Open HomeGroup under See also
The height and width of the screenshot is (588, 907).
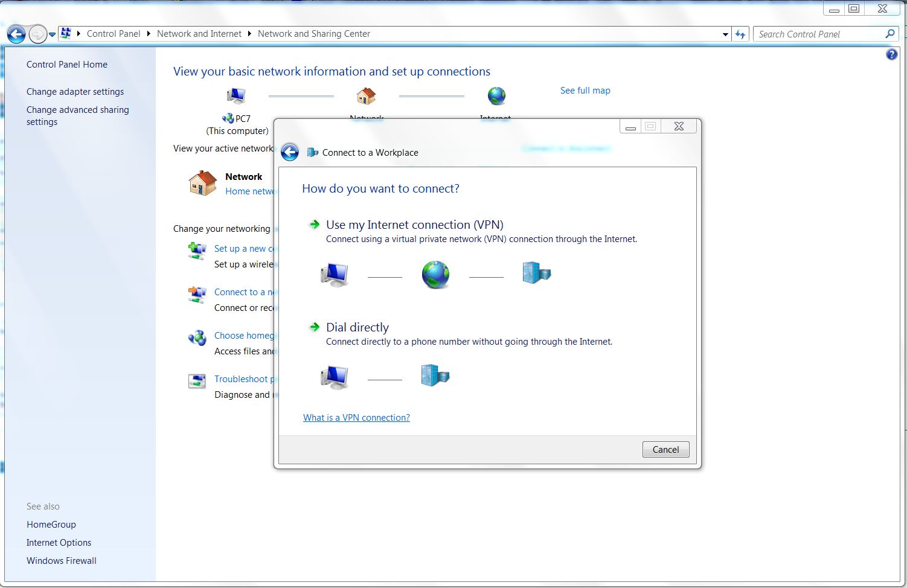51,525
